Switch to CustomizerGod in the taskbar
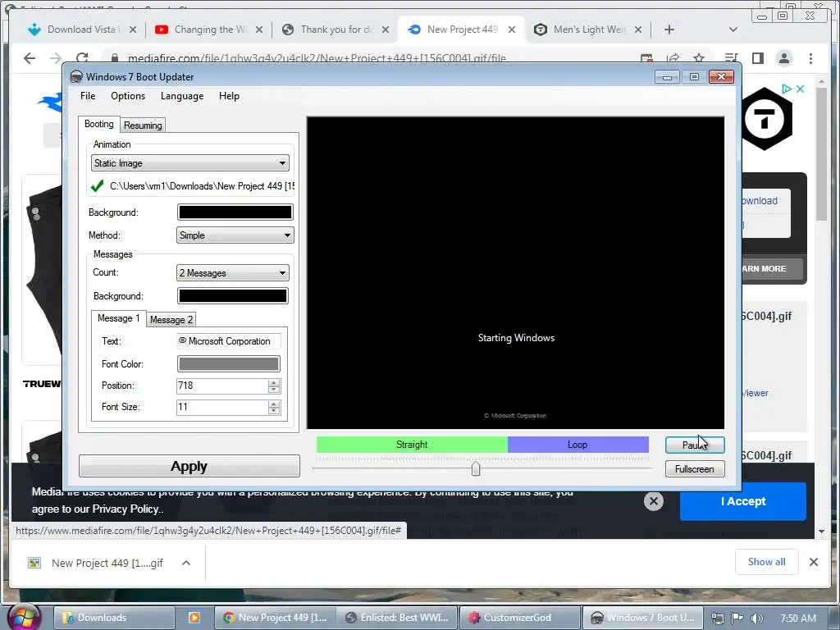This screenshot has width=840, height=630. (519, 618)
